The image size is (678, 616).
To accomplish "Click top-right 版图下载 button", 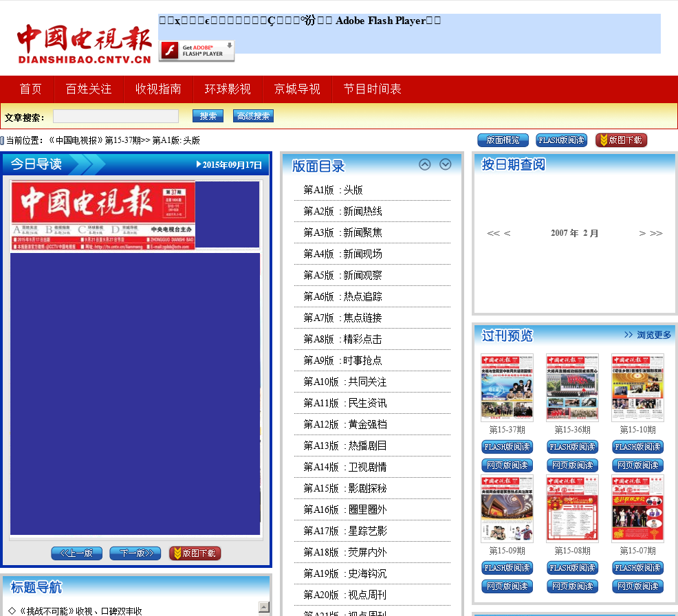I will pyautogui.click(x=621, y=140).
